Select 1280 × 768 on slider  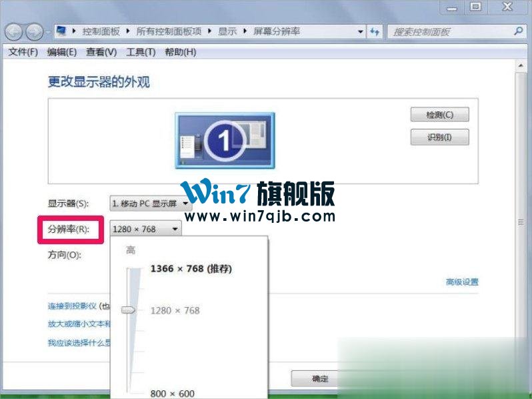coord(175,310)
